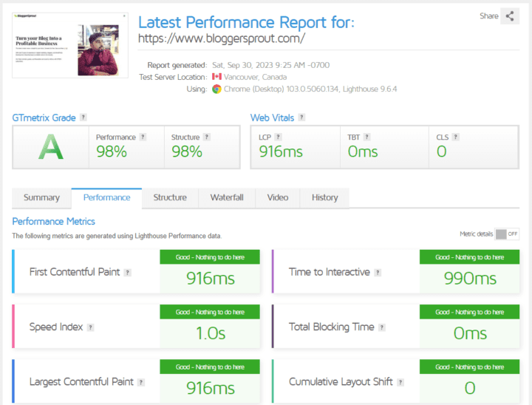Click the Largest Contentful Paint 916ms value
The height and width of the screenshot is (405, 532).
pos(211,388)
